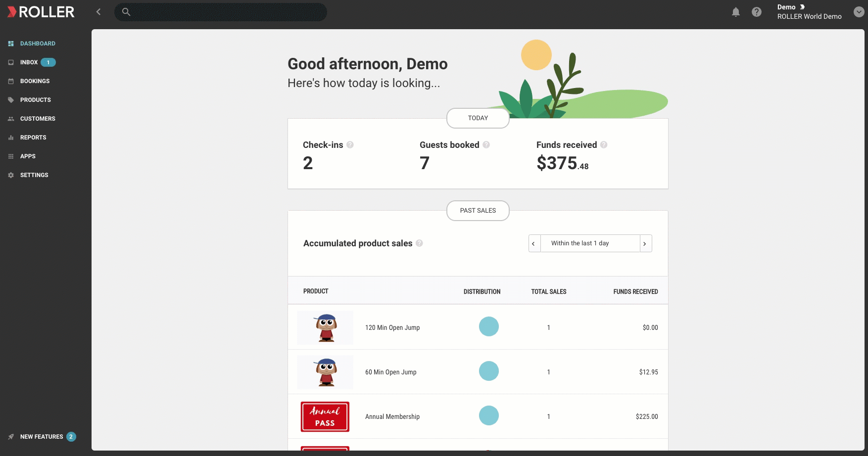
Task: Click the Dashboard grid icon
Action: click(11, 44)
